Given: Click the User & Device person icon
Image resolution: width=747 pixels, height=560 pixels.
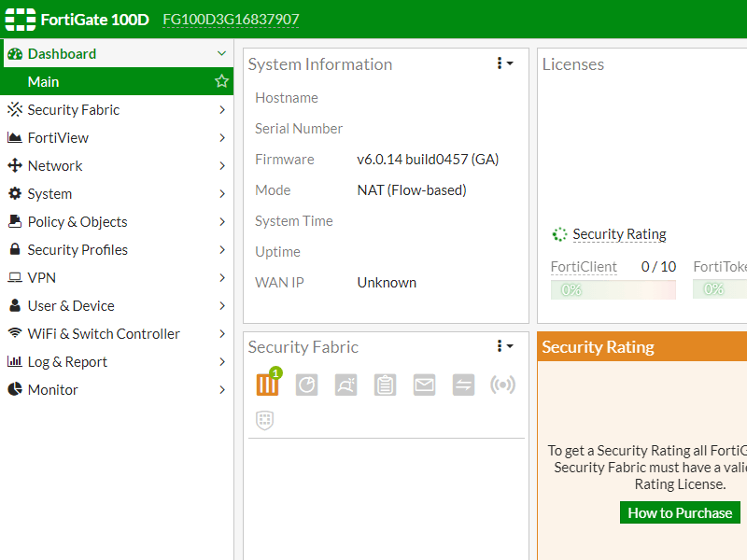Looking at the screenshot, I should click(x=15, y=305).
